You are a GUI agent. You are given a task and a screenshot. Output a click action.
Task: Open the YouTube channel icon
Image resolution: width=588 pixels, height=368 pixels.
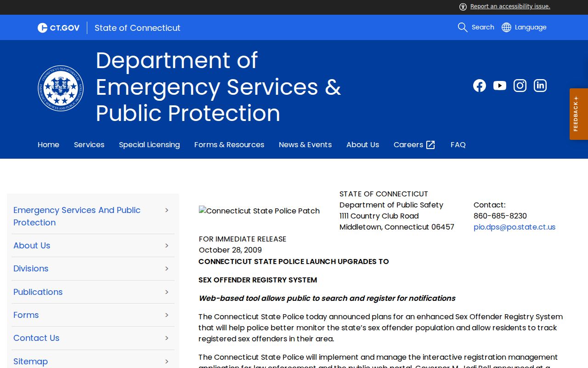(x=500, y=86)
